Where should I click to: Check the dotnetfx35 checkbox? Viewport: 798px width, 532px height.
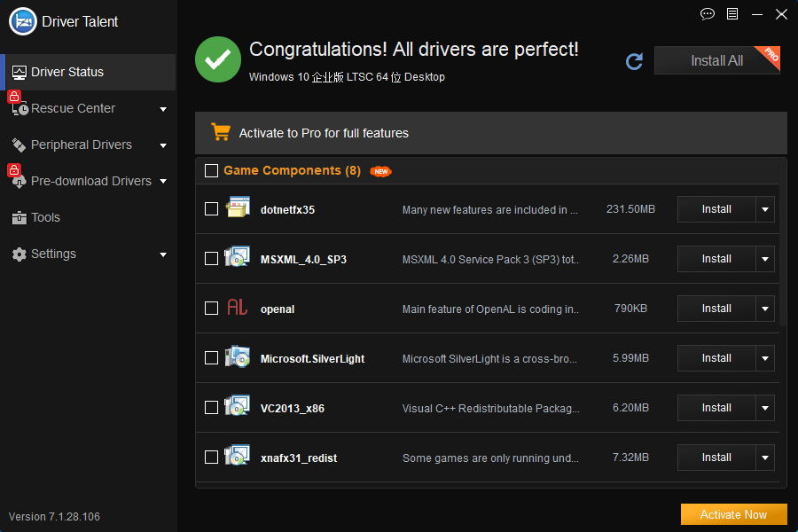pyautogui.click(x=210, y=208)
